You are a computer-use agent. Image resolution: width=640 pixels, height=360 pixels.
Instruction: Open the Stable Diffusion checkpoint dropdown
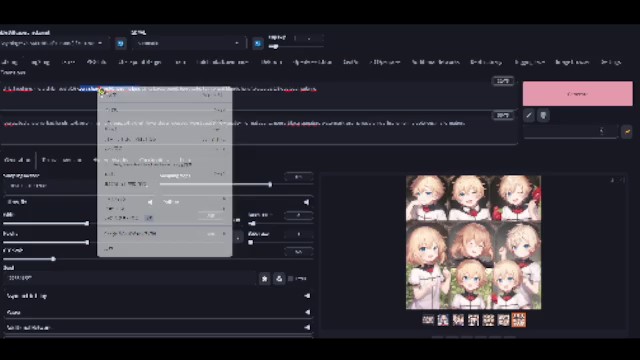[x=52, y=43]
